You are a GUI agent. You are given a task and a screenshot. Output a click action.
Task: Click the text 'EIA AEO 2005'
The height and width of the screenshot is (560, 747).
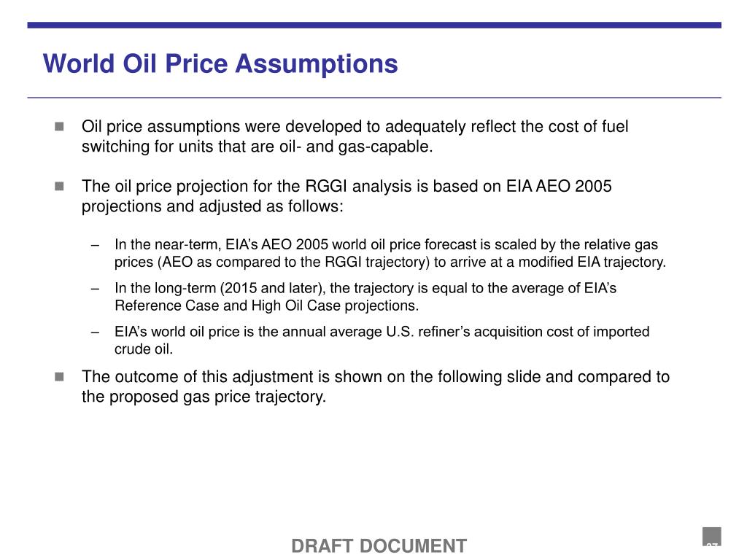click(x=558, y=186)
